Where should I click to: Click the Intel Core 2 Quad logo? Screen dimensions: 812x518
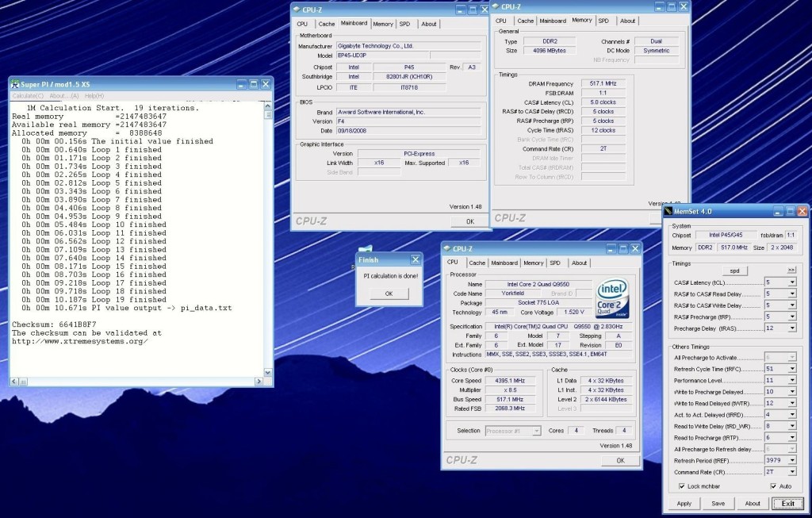click(613, 298)
